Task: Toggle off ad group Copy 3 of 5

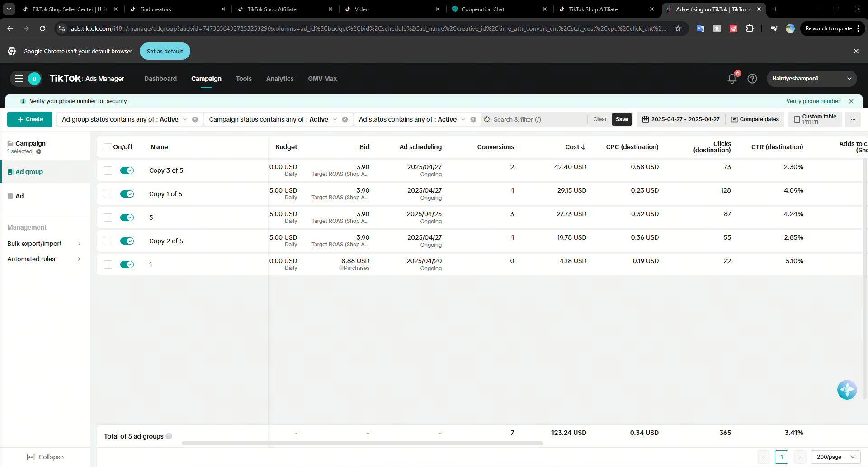Action: pos(127,170)
